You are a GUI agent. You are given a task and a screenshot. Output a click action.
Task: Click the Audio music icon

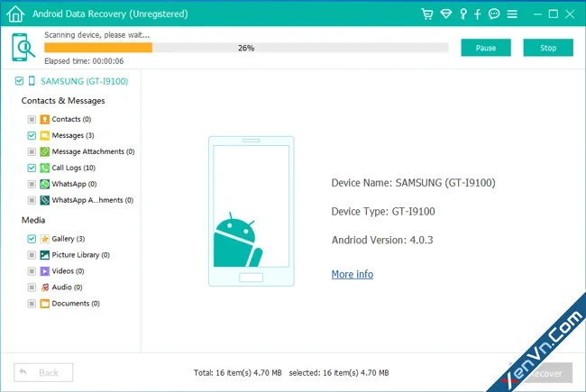click(x=44, y=287)
